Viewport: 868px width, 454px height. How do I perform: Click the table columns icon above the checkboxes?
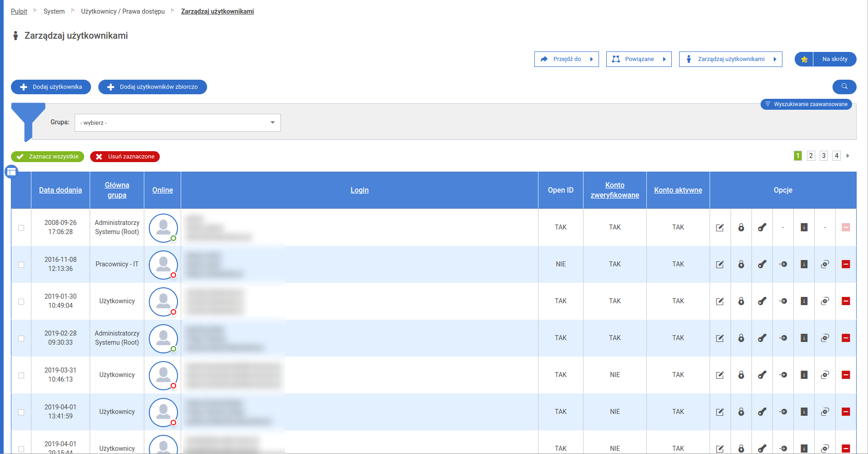click(11, 172)
